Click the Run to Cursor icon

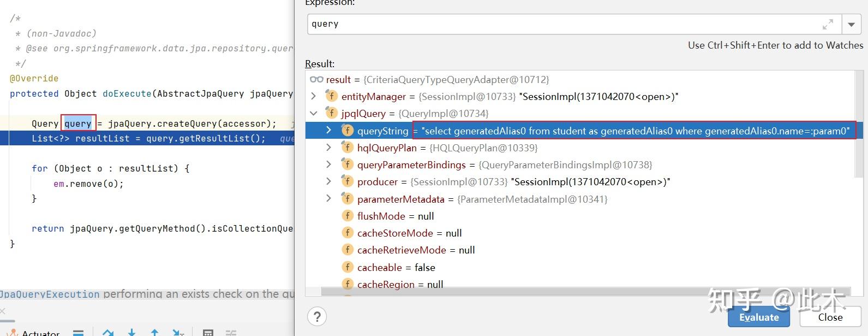pyautogui.click(x=178, y=332)
